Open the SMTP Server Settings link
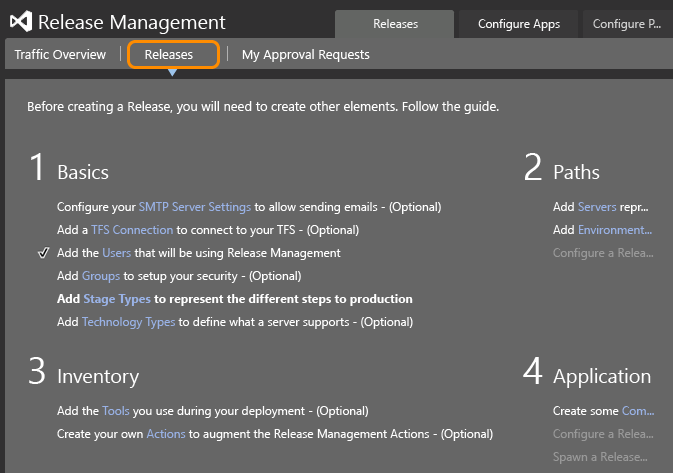 click(194, 207)
